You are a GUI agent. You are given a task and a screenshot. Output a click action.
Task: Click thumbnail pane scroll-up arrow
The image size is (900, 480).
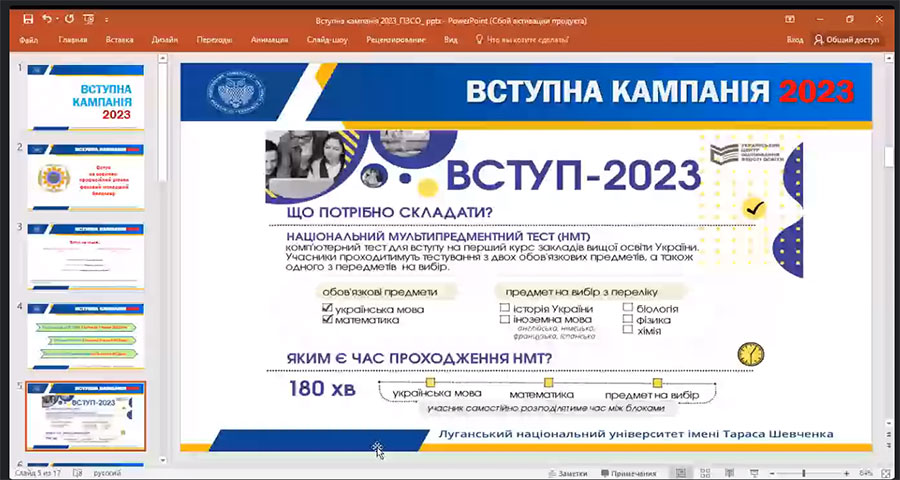tap(162, 58)
